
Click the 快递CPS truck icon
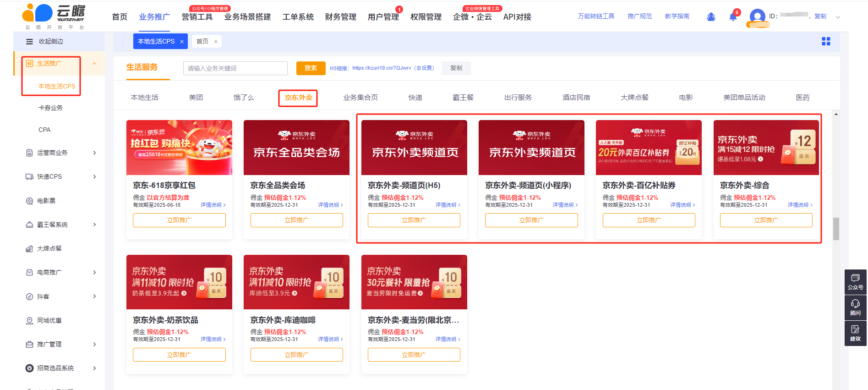tap(29, 176)
